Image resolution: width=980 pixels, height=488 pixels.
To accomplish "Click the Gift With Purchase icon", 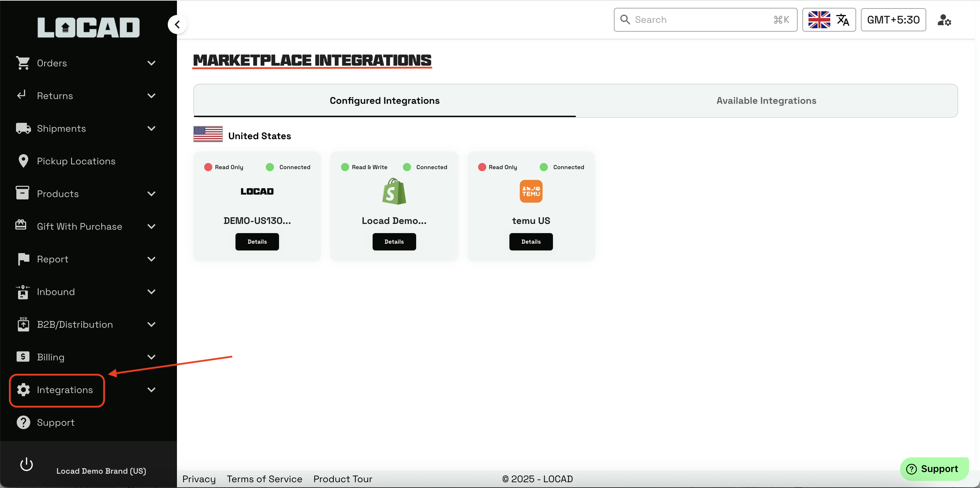I will [21, 226].
